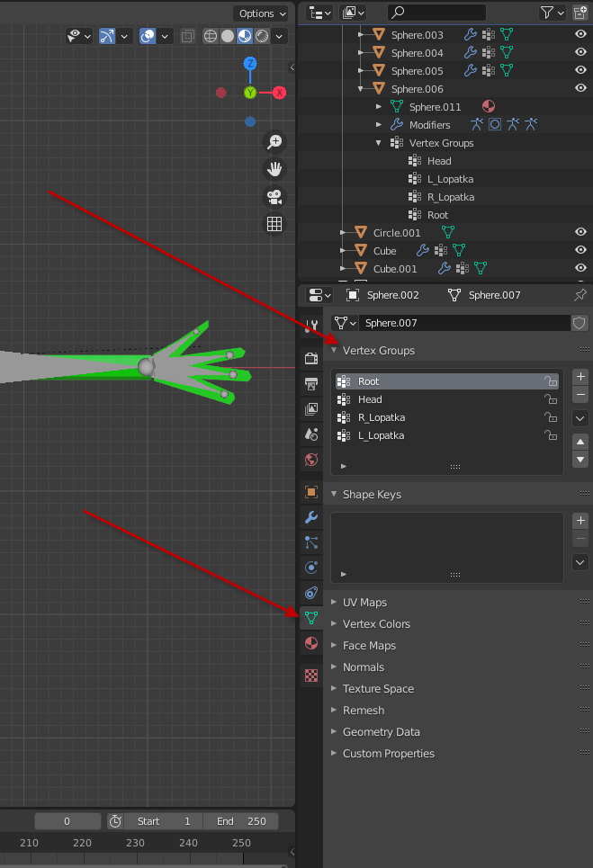Click the End frame 250 field

[241, 821]
